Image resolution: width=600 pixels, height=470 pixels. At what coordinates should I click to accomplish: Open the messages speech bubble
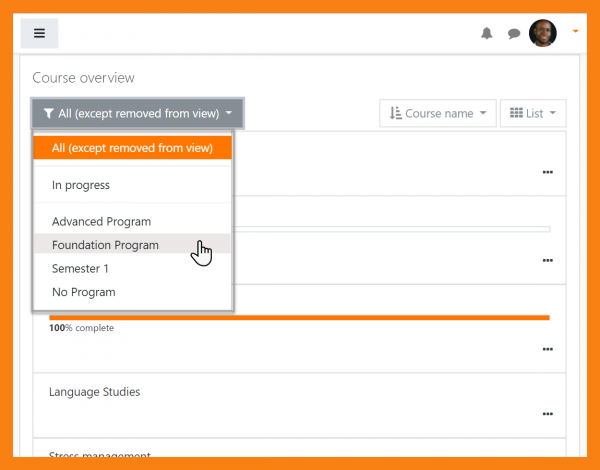(514, 33)
